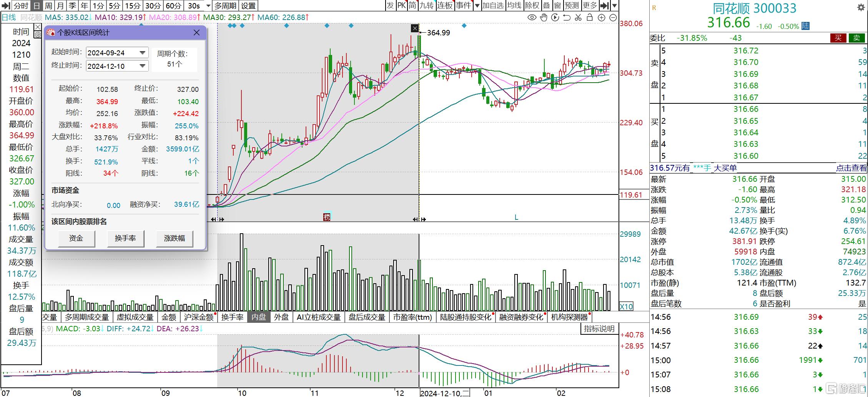Open the 设置 settings button in the toolbar

pyautogui.click(x=248, y=6)
